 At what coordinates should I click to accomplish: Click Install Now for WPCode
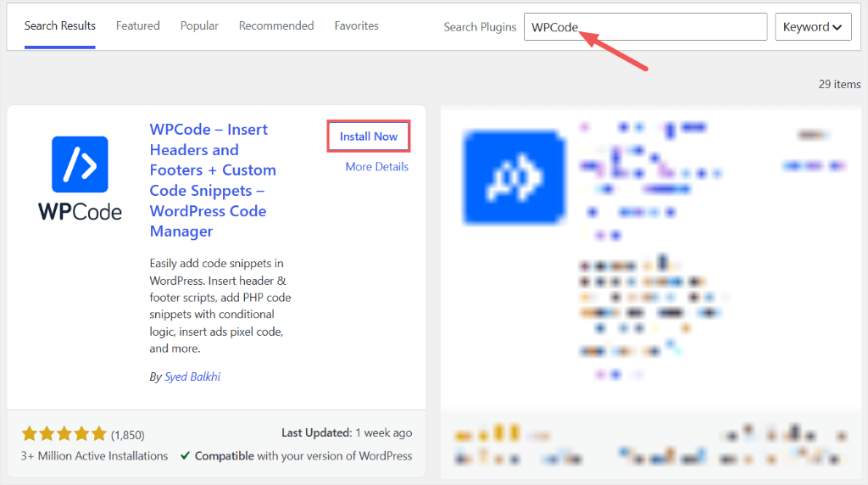pyautogui.click(x=369, y=137)
